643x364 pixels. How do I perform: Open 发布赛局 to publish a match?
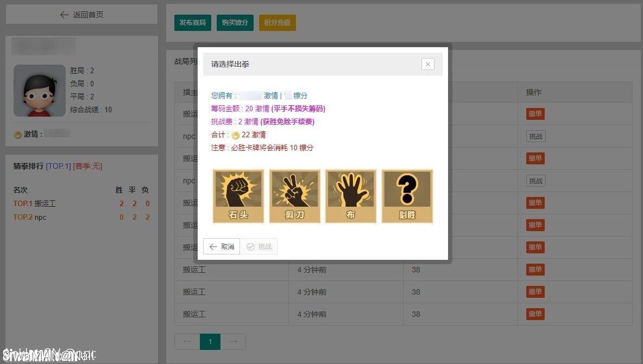click(193, 23)
